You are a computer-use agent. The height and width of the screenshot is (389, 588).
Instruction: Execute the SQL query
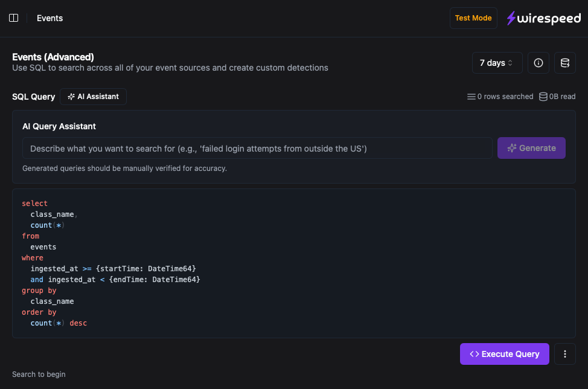click(504, 353)
